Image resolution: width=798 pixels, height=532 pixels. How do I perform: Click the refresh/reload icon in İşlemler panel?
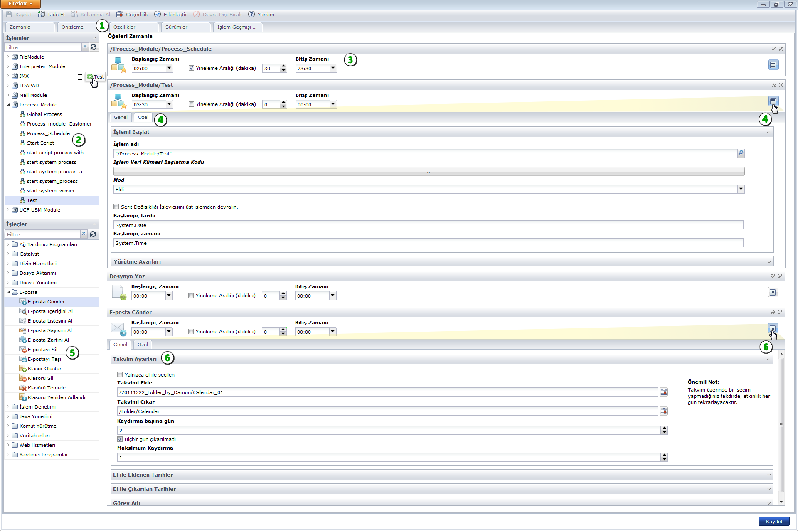pos(93,47)
